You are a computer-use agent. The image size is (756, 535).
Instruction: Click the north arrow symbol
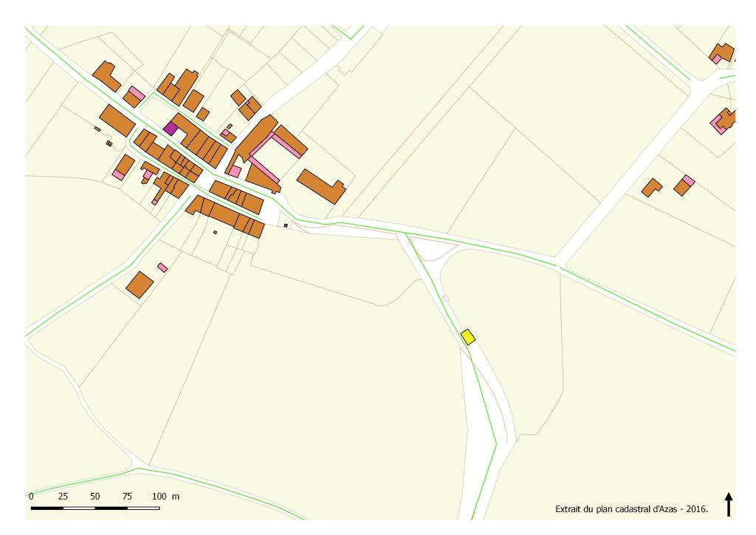[x=729, y=504]
